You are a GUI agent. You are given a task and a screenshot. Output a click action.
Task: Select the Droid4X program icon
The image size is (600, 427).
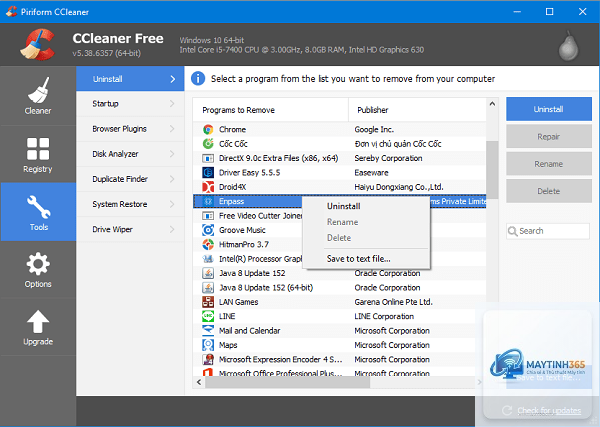point(208,187)
